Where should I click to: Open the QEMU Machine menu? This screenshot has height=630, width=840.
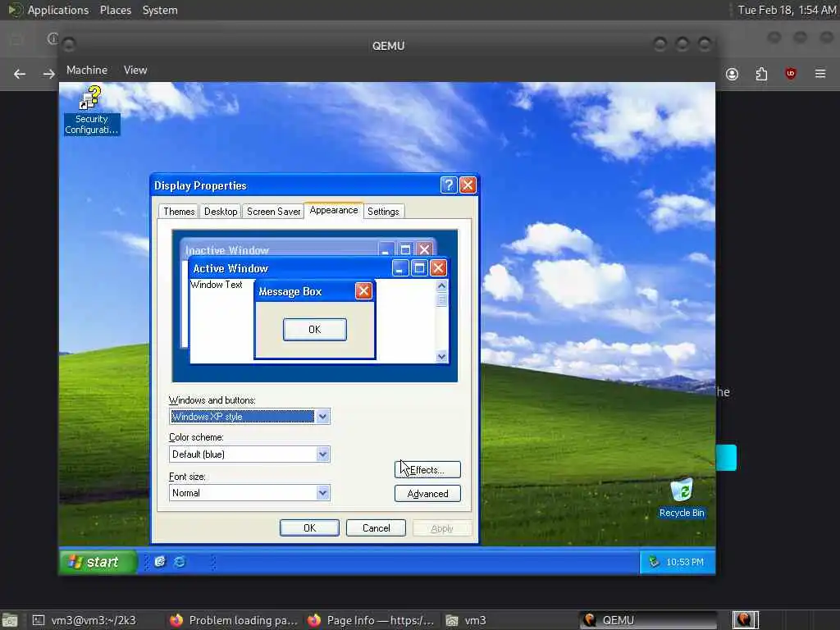coord(87,71)
